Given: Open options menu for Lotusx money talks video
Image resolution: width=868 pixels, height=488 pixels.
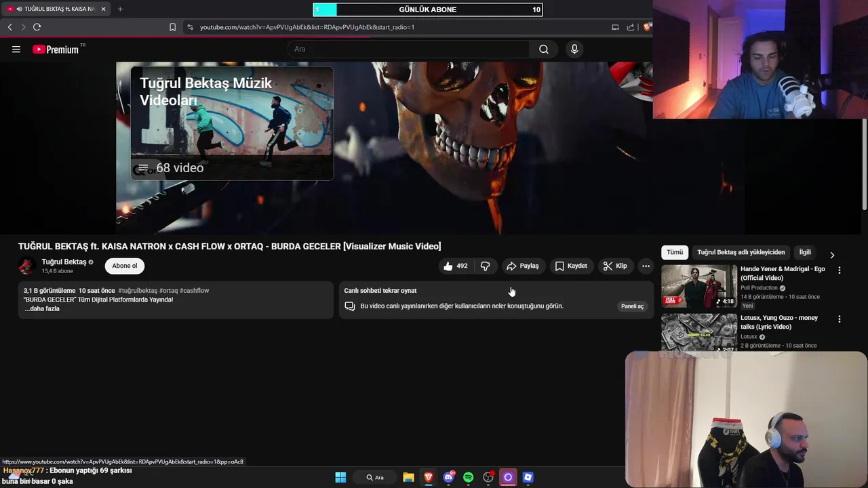Looking at the screenshot, I should pyautogui.click(x=840, y=319).
